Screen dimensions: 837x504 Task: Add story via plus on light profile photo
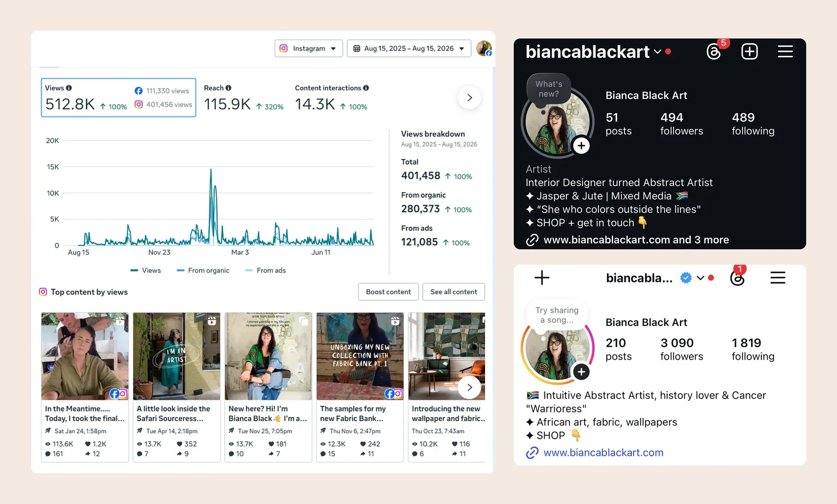click(581, 372)
